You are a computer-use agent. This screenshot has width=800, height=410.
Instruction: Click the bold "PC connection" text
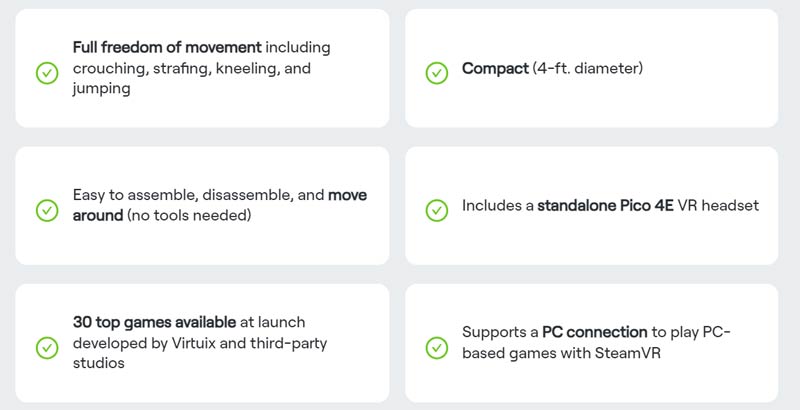594,331
